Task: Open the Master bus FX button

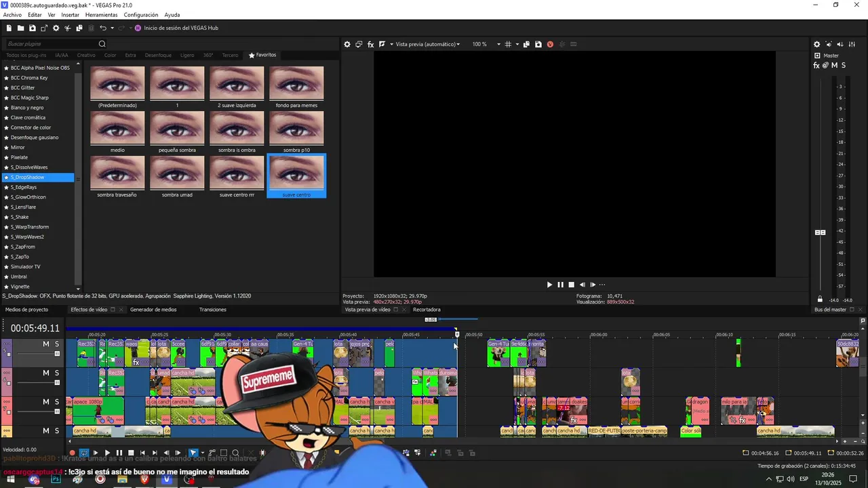Action: coord(816,65)
